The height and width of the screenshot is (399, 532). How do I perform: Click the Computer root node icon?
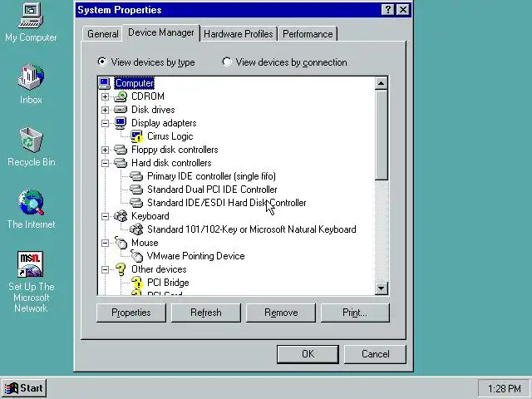(x=105, y=83)
